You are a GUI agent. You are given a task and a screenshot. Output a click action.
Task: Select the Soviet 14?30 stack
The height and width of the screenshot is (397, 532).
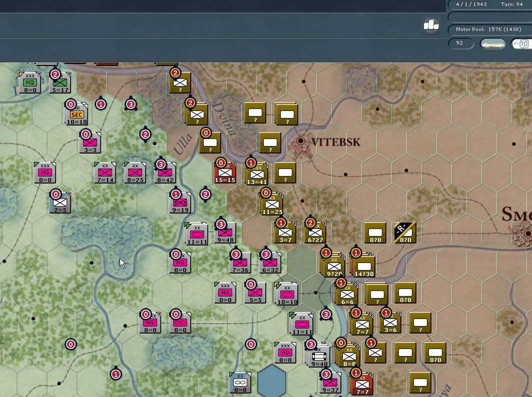[363, 265]
